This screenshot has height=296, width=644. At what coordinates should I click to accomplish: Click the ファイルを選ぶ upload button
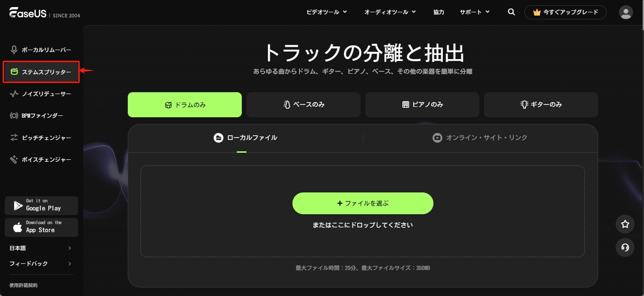tap(362, 203)
